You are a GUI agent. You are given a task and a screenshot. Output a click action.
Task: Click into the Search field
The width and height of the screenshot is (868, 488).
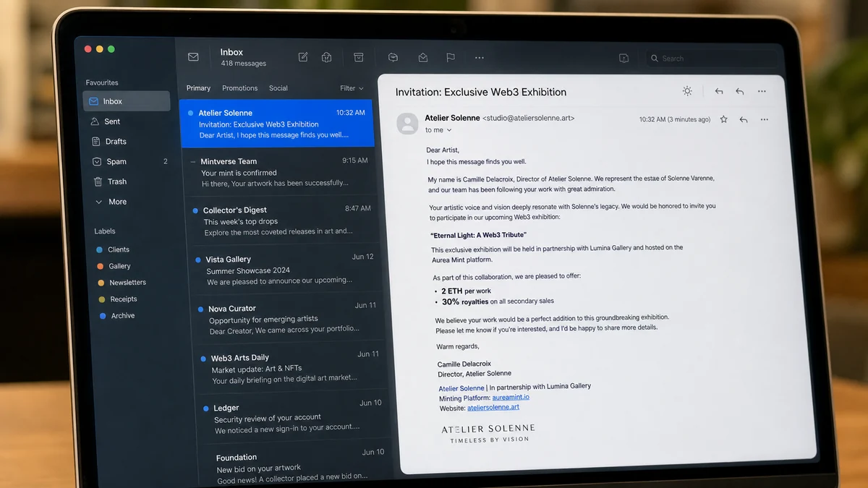712,59
